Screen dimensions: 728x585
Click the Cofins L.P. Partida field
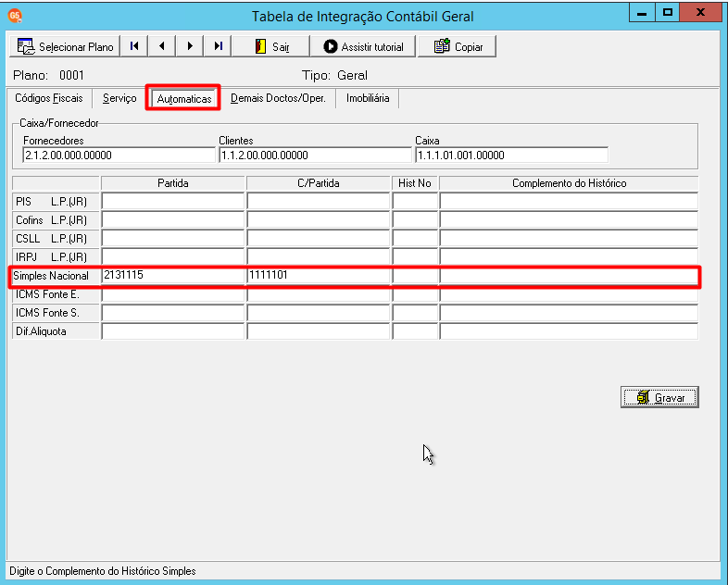tap(172, 220)
